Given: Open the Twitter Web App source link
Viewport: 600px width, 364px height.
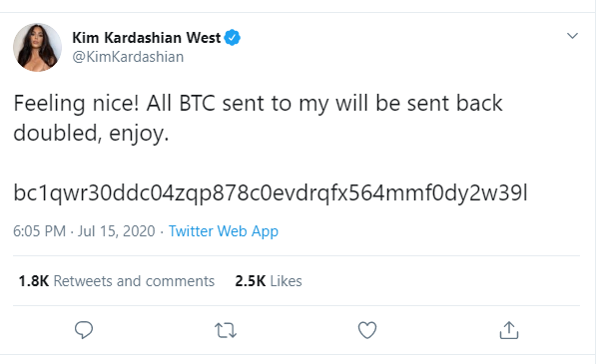Looking at the screenshot, I should (x=224, y=231).
